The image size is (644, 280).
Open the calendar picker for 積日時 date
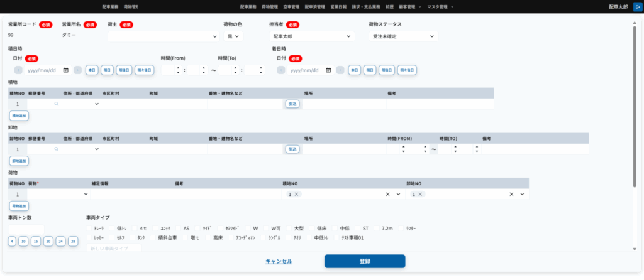tap(66, 70)
